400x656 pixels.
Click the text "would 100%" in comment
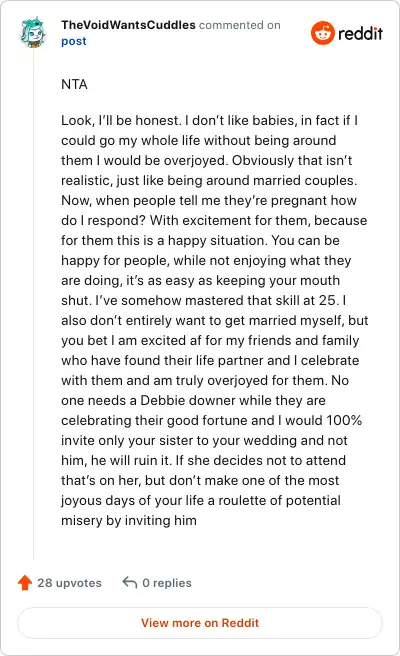(323, 420)
